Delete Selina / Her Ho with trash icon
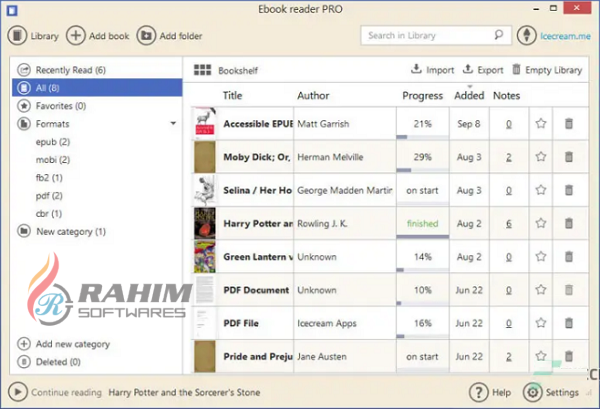Viewport: 600px width, 409px height. 569,190
